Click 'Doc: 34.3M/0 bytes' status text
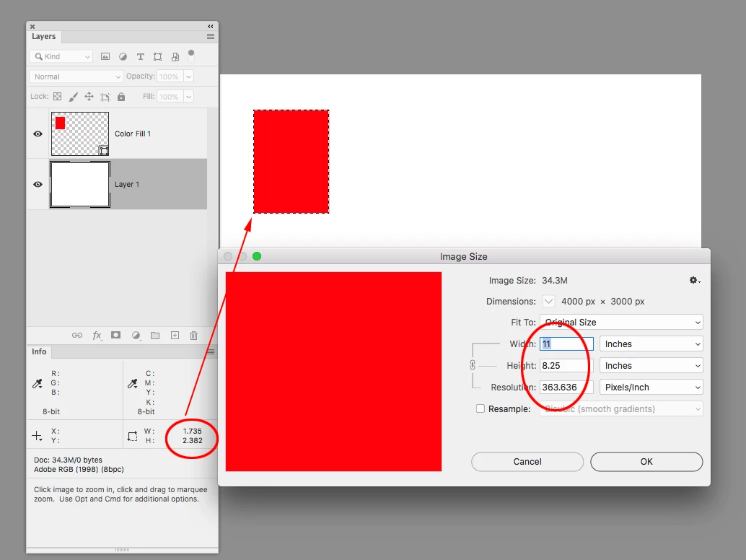The image size is (746, 560). [68, 460]
